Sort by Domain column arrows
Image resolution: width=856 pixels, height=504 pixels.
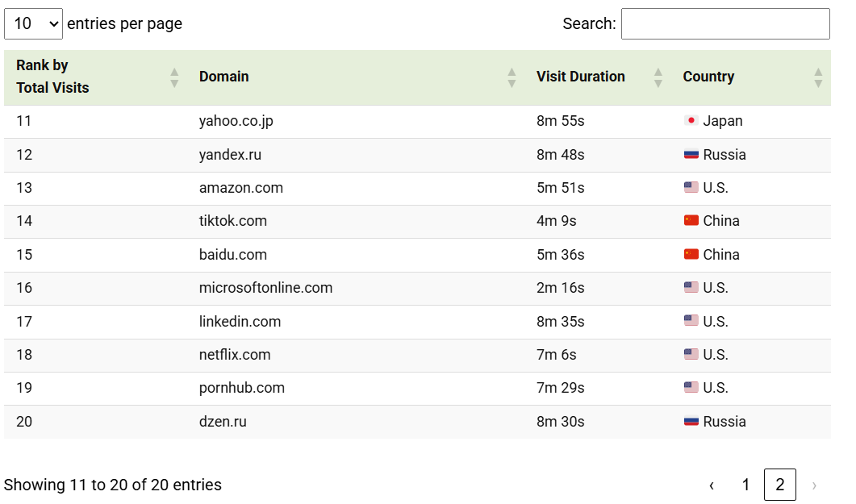(512, 77)
